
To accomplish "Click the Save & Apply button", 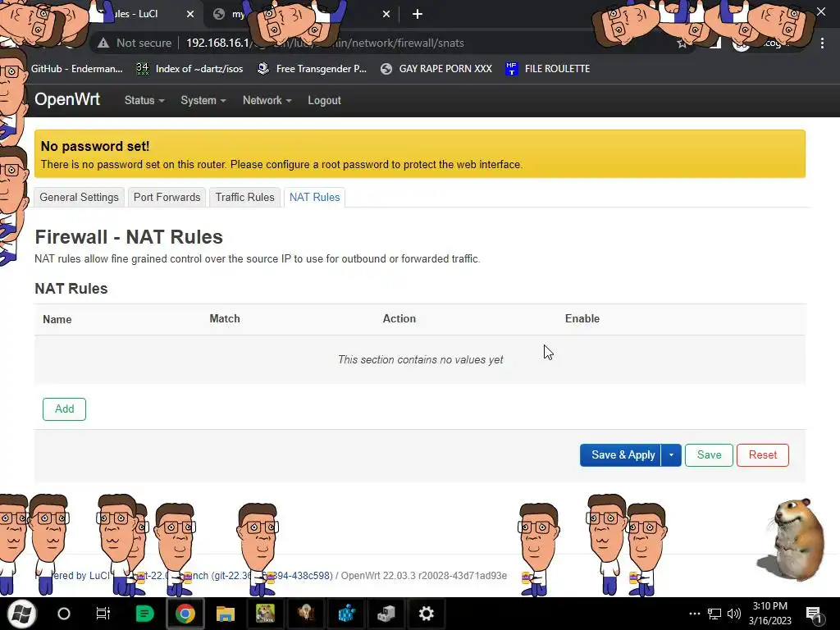I will pyautogui.click(x=620, y=454).
